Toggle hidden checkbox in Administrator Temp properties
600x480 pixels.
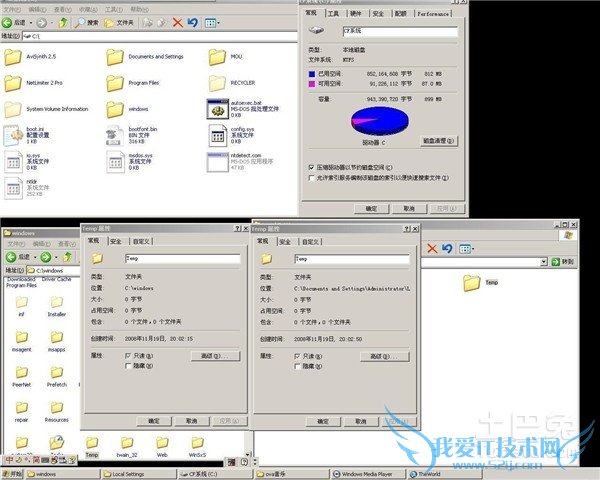click(x=297, y=366)
